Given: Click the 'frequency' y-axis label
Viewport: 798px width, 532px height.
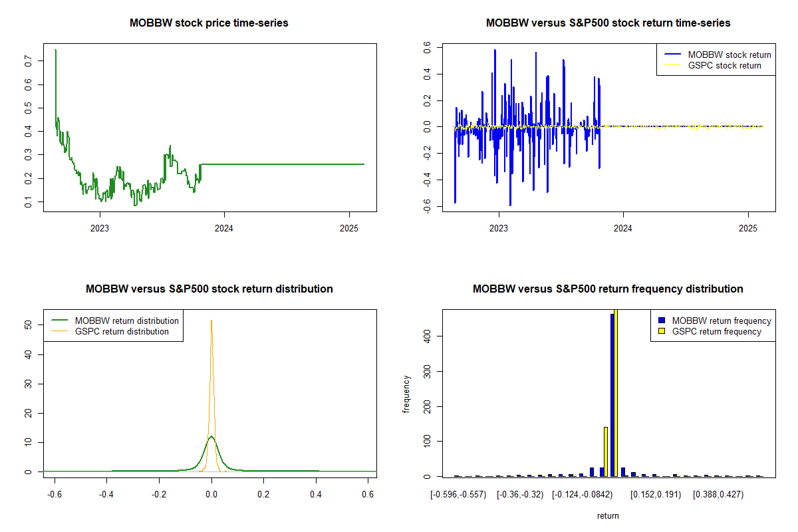Looking at the screenshot, I should pos(406,394).
